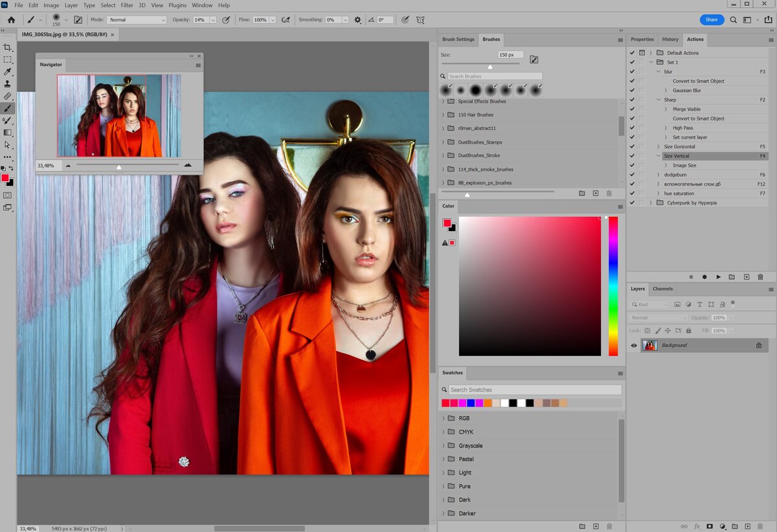Begin recording an action
This screenshot has height=532, width=777.
(704, 277)
